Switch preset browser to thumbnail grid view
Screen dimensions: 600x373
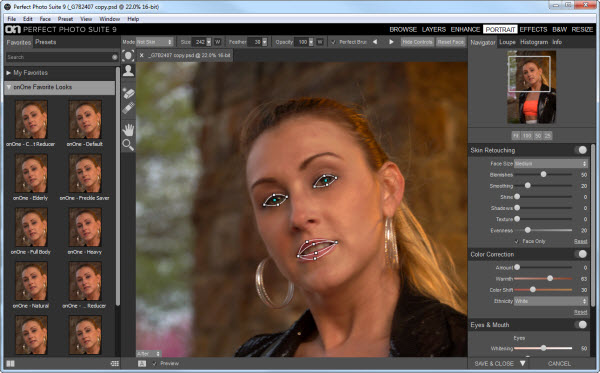click(10, 363)
